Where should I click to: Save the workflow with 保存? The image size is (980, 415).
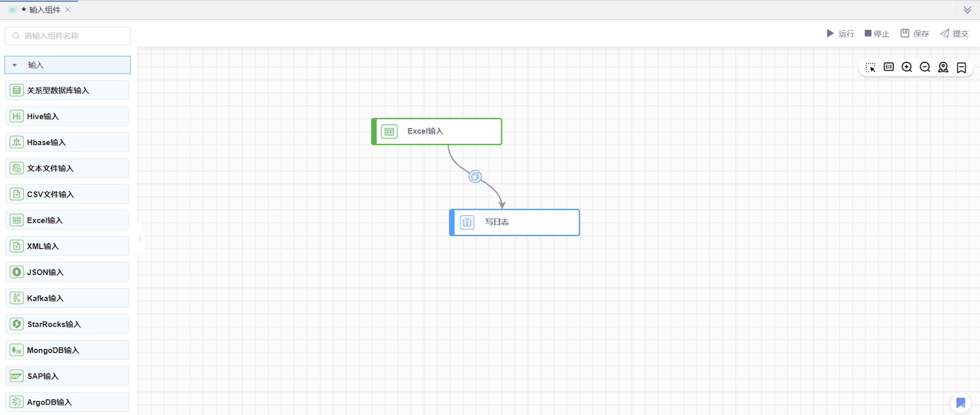pyautogui.click(x=915, y=34)
